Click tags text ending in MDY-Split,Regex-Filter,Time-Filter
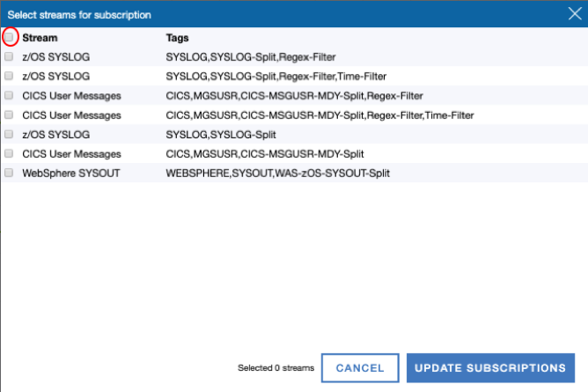Screen dimensions: 588x392 pyautogui.click(x=320, y=115)
